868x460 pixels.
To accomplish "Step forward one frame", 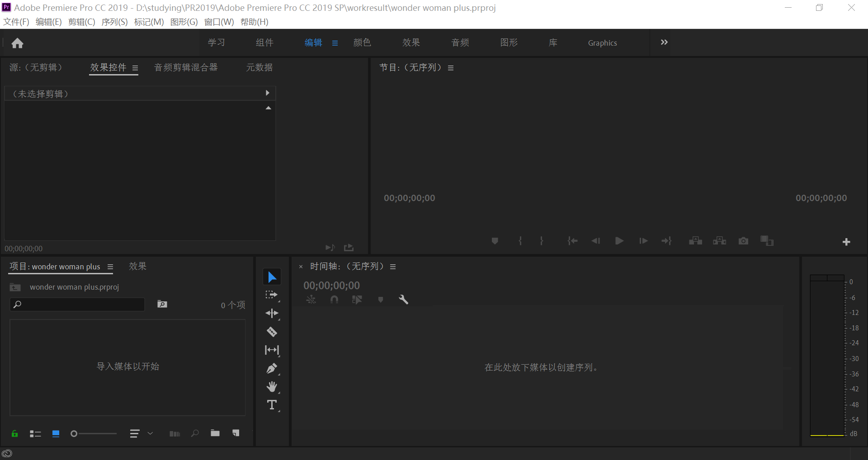I will click(x=643, y=241).
